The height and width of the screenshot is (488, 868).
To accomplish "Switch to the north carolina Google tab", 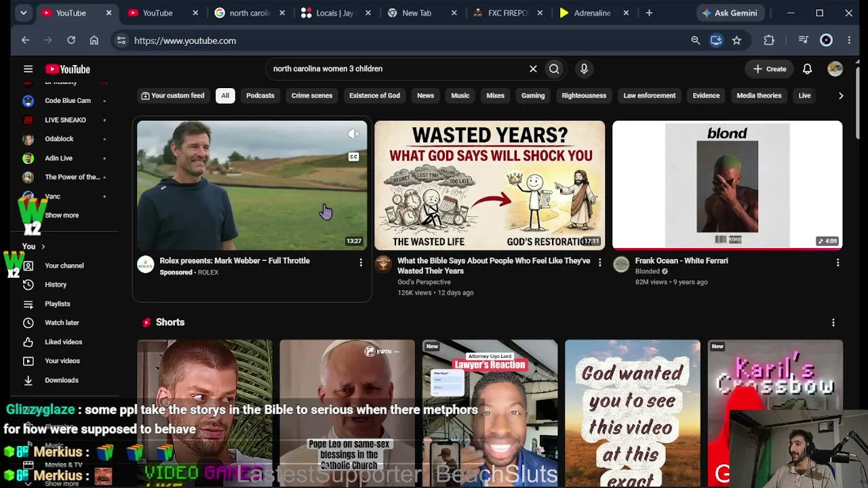I will click(x=250, y=13).
